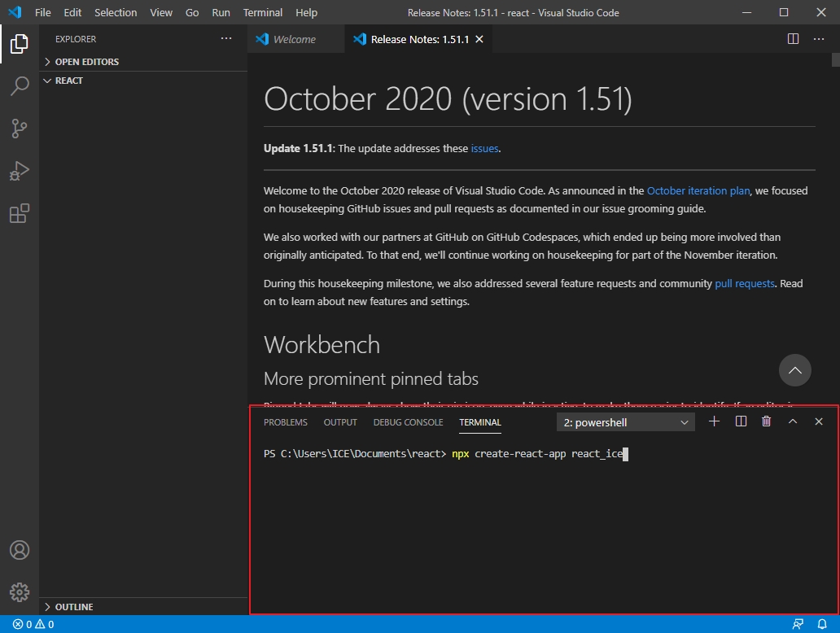Open the 'October iteration plan' link

click(x=698, y=190)
